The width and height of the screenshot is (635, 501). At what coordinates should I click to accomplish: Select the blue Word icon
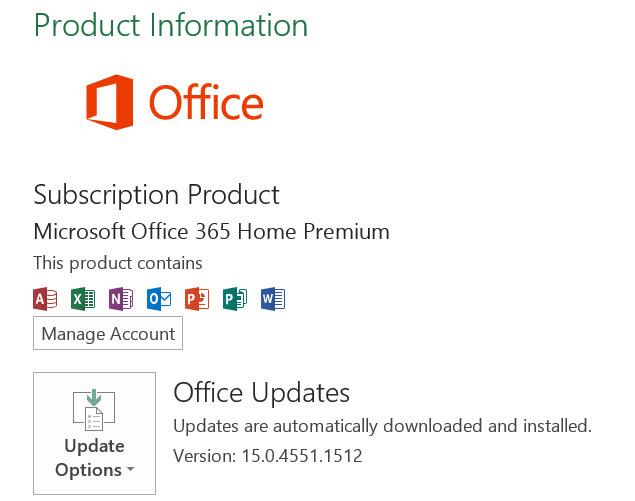(273, 299)
